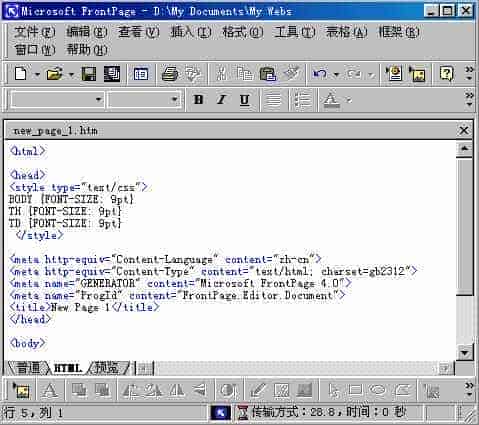Expand the Open button dropdown arrow
Screen dimensions: 479x425
tap(71, 74)
